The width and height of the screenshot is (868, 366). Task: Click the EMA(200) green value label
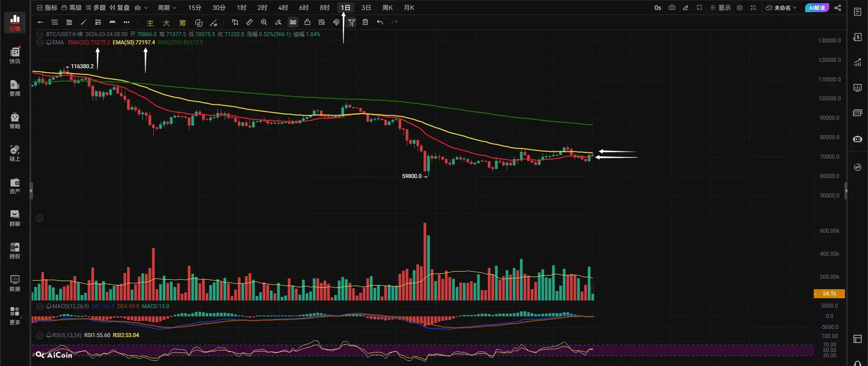pos(180,42)
